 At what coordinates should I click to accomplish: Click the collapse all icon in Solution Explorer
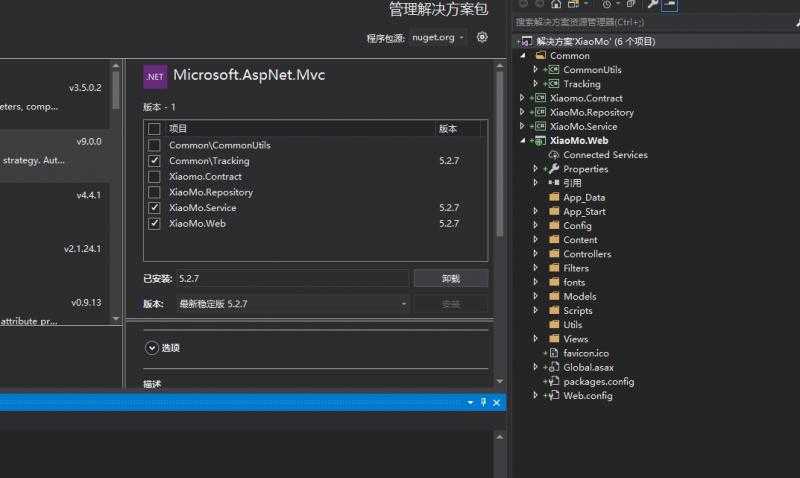click(x=631, y=4)
